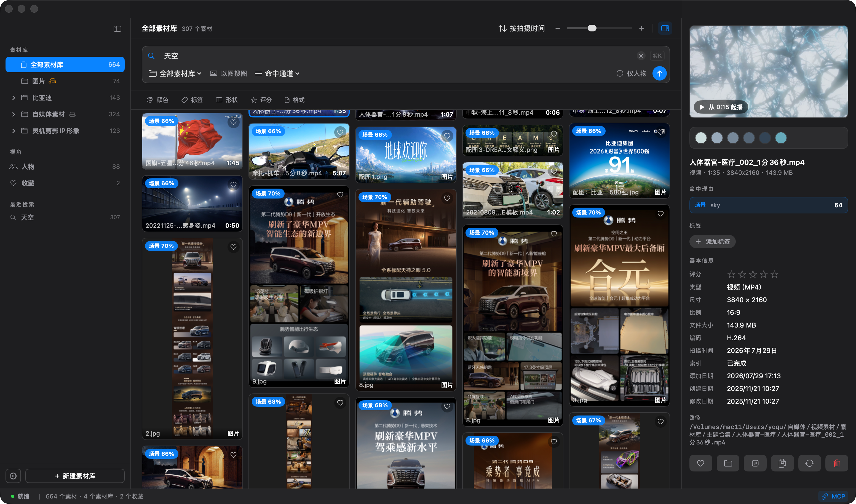Open the 颜色 filter tab
Screen dimensions: 856x504
click(157, 100)
